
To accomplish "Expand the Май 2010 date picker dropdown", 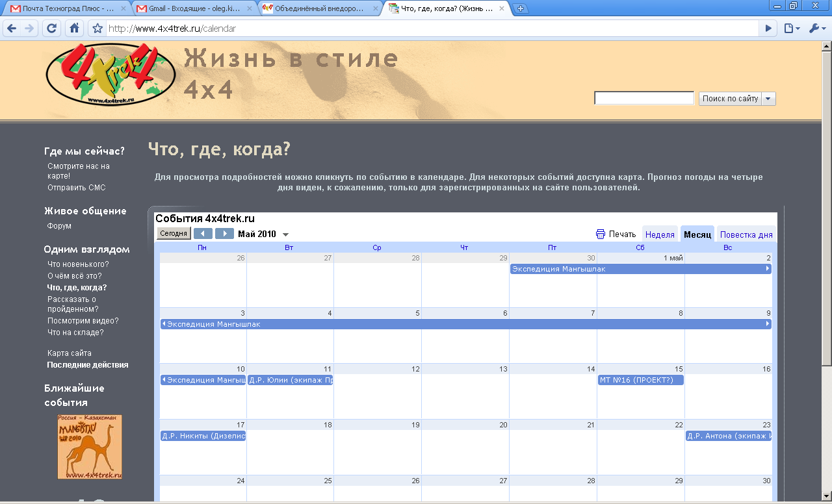I will tap(285, 234).
